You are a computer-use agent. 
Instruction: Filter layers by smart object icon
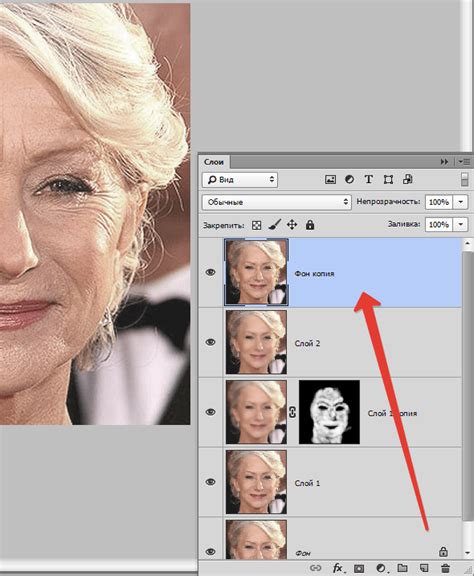[407, 179]
